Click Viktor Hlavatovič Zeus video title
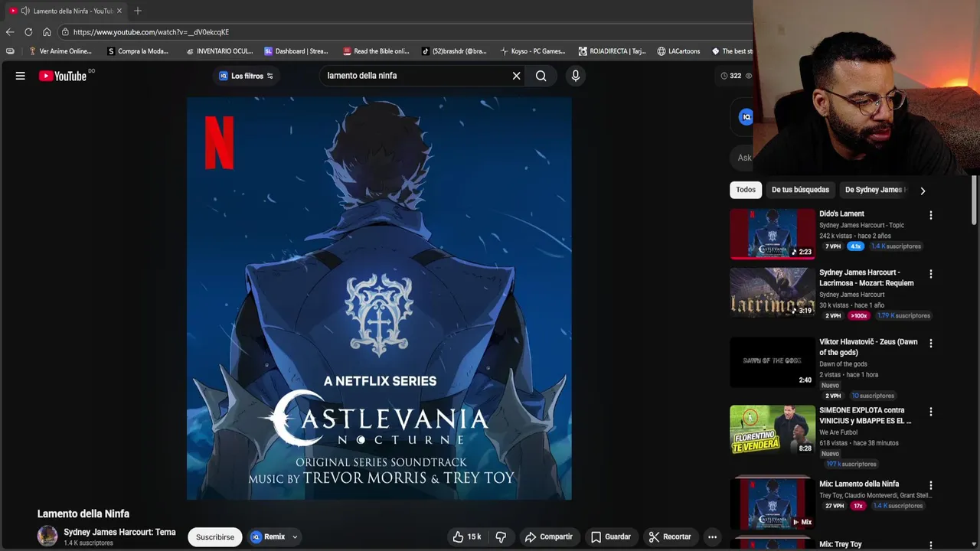Viewport: 980px width, 551px height. [x=868, y=347]
